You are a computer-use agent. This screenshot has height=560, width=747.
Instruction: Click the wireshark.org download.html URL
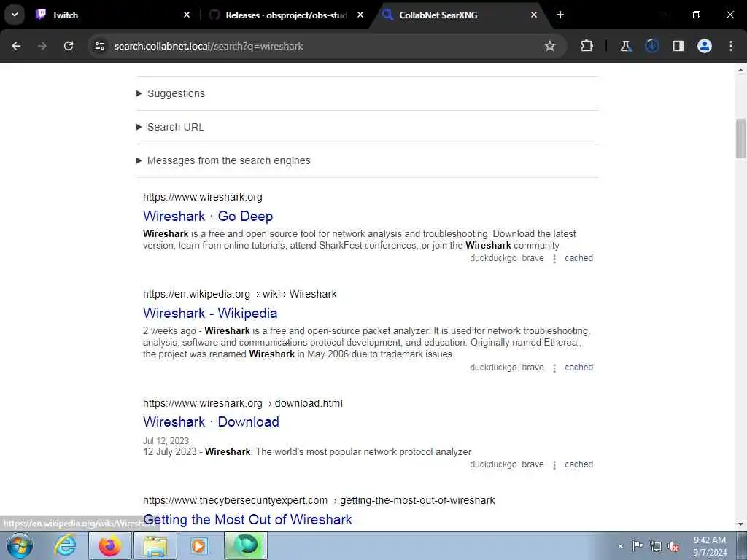(x=242, y=403)
